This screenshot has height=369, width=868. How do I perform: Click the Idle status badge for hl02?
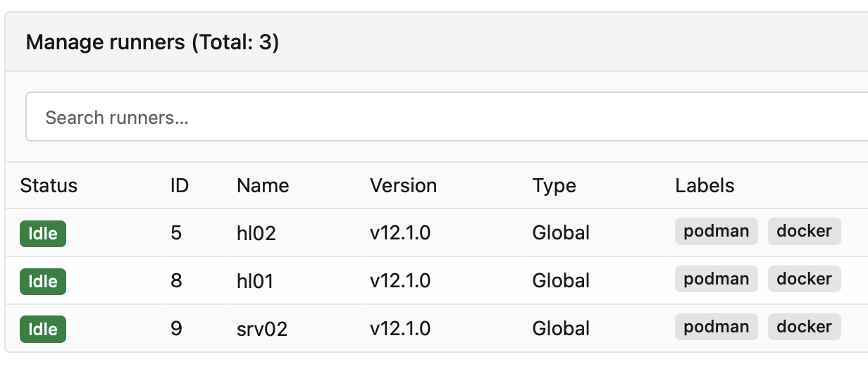coord(43,233)
